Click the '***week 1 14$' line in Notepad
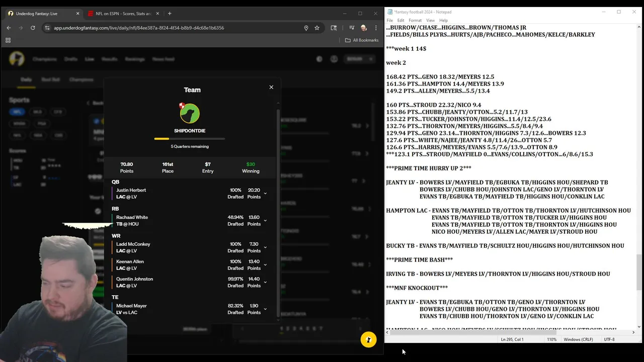The height and width of the screenshot is (362, 644). [406, 49]
